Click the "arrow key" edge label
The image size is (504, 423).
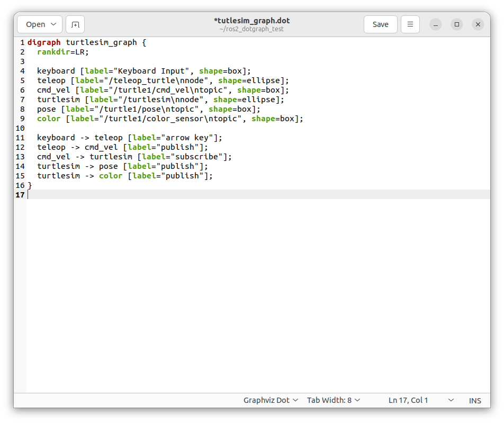pyautogui.click(x=187, y=138)
